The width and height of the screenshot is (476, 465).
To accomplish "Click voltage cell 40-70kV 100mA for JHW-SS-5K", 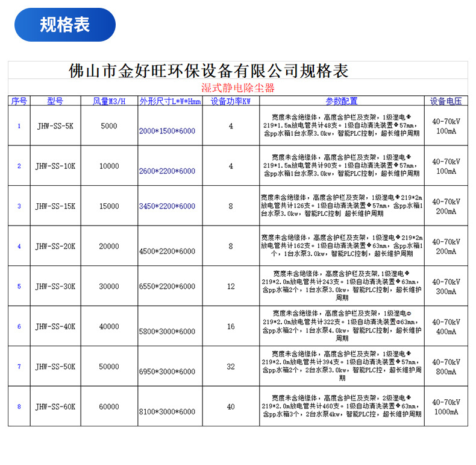I will 446,126.
